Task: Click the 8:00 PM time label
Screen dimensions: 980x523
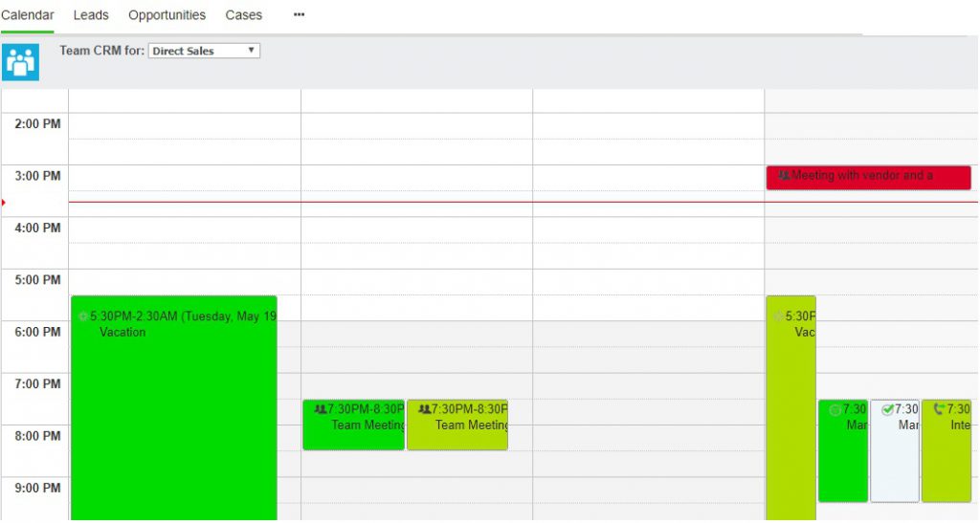Action: [37, 436]
